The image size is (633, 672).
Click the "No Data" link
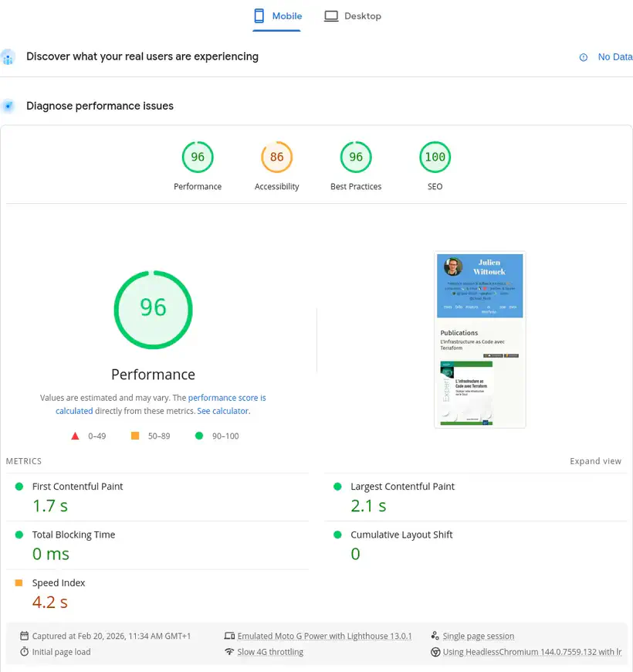click(x=615, y=56)
